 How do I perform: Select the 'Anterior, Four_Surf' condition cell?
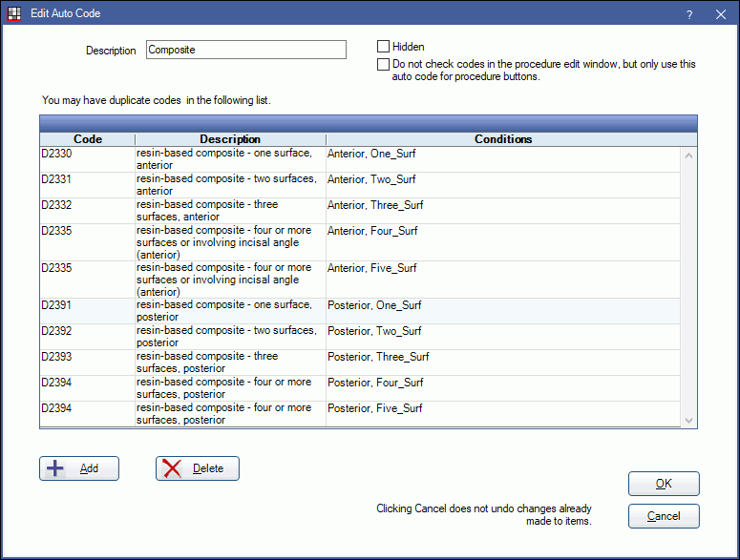503,242
